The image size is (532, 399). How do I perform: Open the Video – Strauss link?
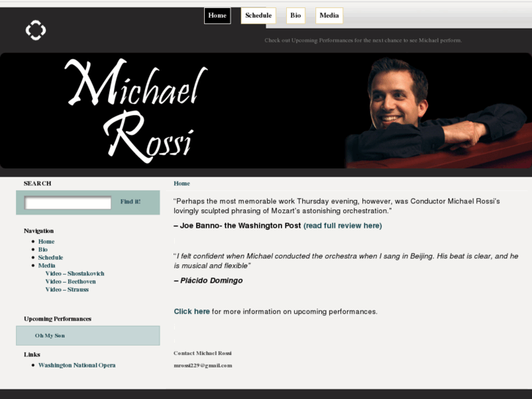[x=67, y=289]
